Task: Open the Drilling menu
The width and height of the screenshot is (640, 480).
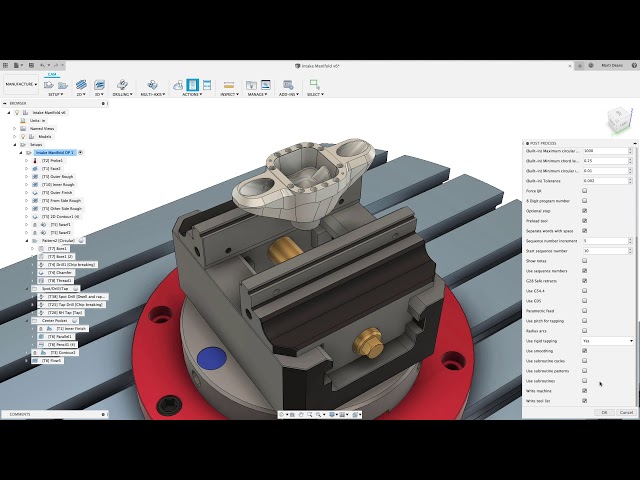Action: (x=123, y=94)
